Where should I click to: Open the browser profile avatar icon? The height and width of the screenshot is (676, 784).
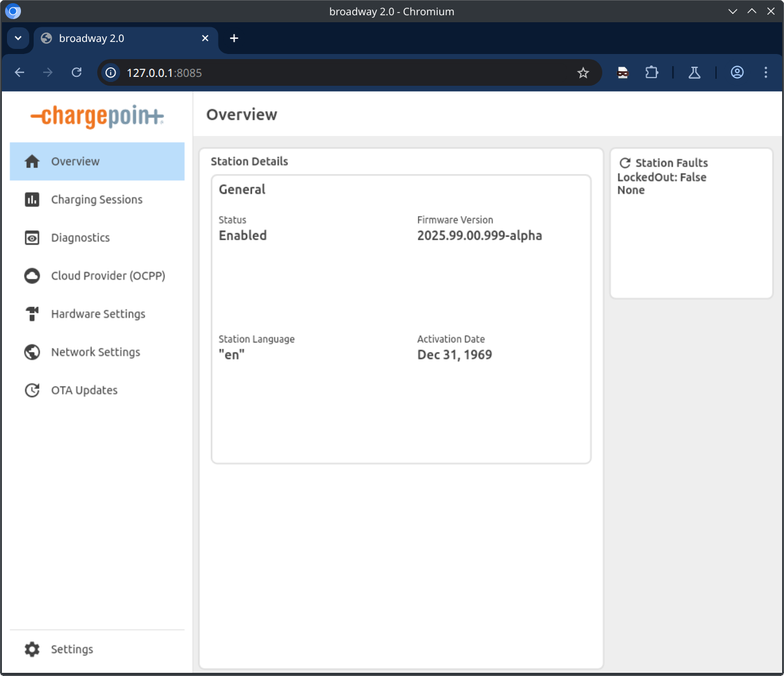point(737,72)
